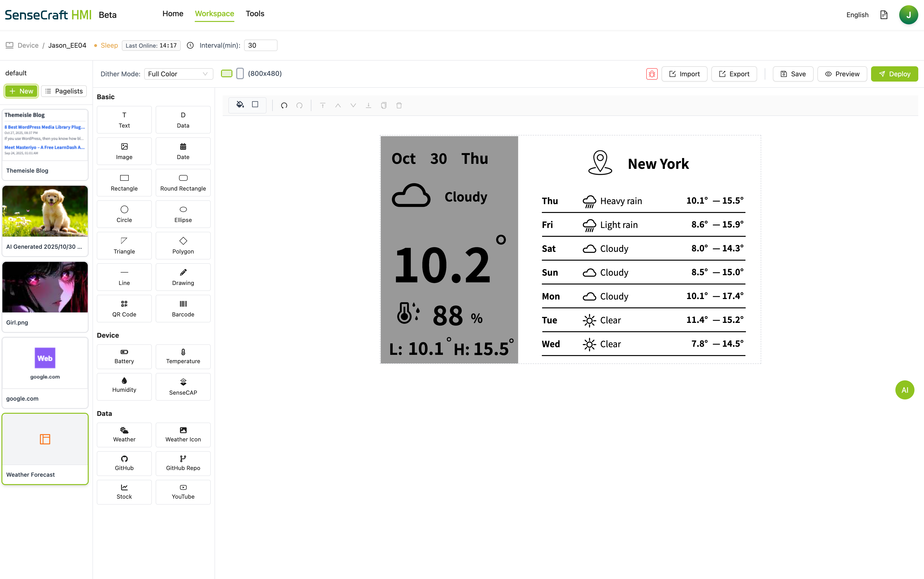Add a QR Code element
The height and width of the screenshot is (579, 924).
[124, 308]
